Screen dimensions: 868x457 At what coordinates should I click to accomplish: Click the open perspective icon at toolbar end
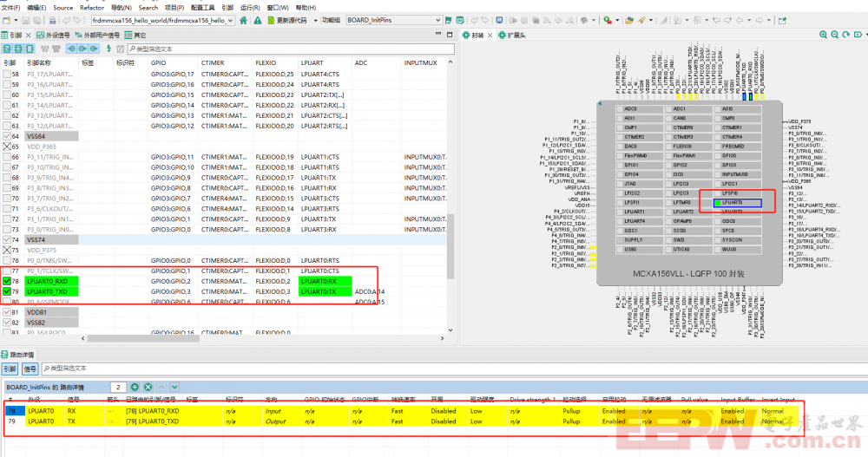(782, 20)
